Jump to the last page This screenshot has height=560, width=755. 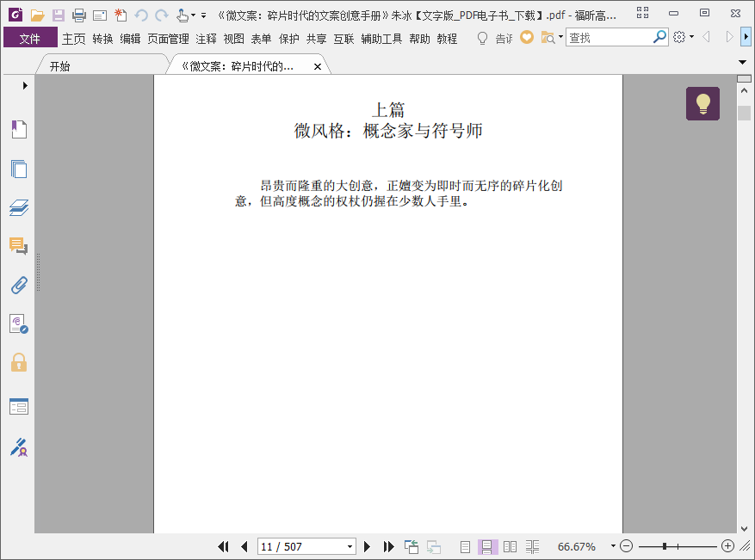click(x=388, y=546)
